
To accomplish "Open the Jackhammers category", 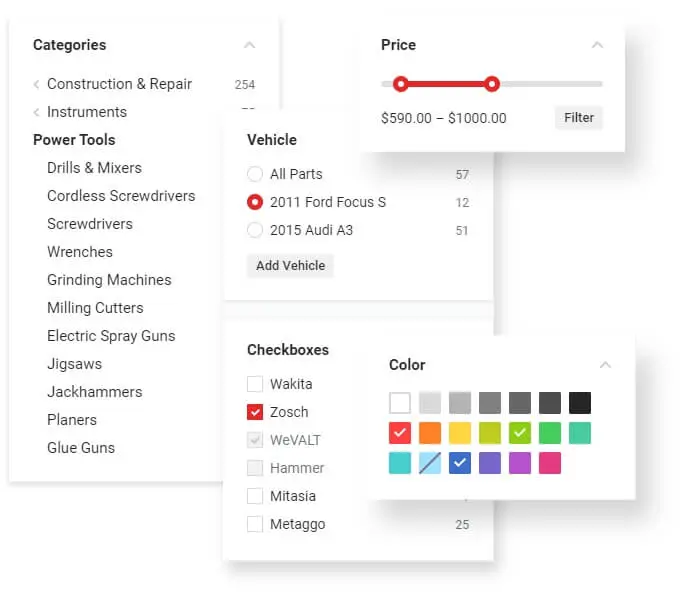I will tap(94, 392).
